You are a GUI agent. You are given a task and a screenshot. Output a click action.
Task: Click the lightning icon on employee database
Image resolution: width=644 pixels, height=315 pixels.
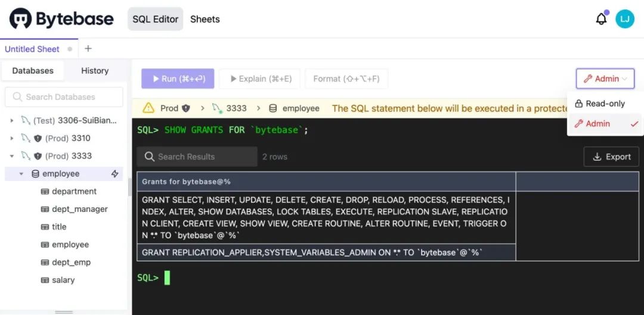coord(115,174)
